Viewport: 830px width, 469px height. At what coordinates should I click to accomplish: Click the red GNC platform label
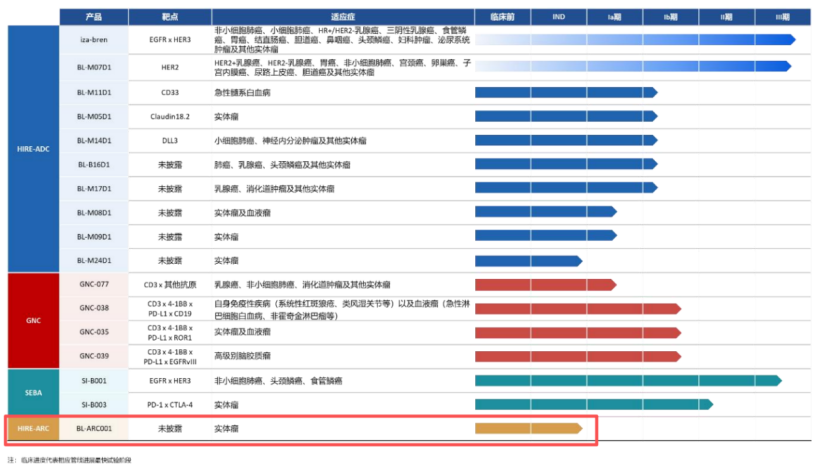[33, 320]
